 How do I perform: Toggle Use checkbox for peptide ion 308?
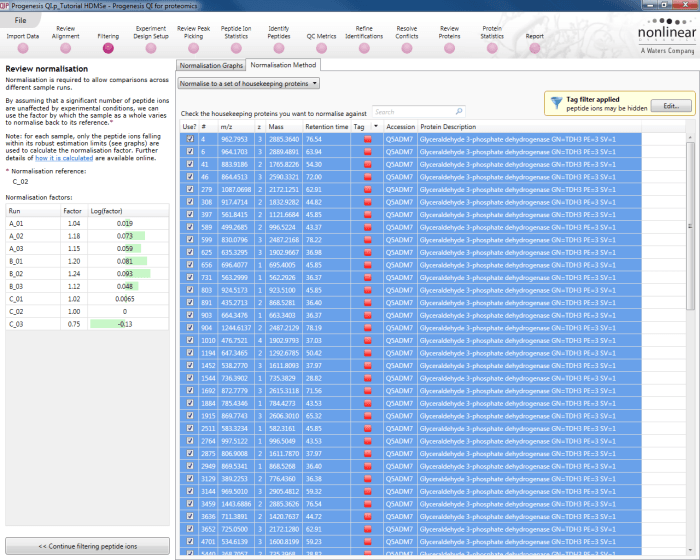(x=190, y=202)
